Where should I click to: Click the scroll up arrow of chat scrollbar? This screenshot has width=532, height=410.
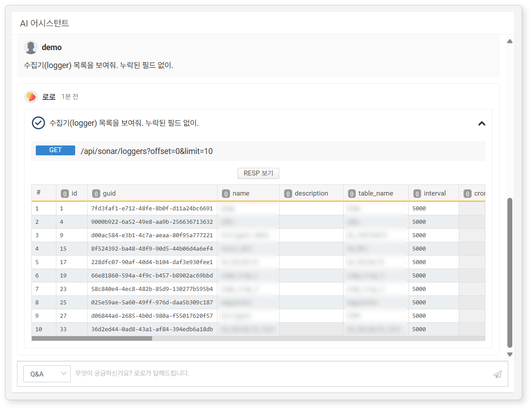[510, 42]
